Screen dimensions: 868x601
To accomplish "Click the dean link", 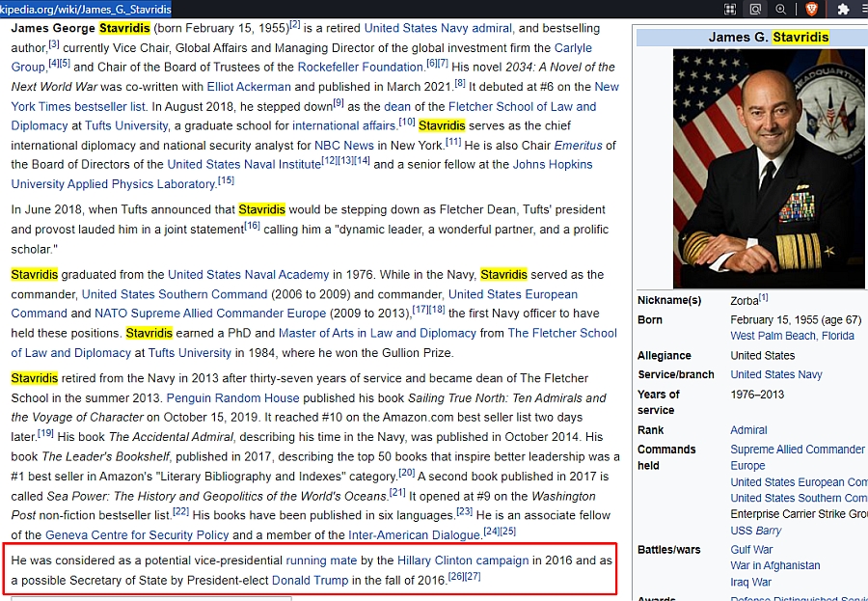I will [397, 106].
